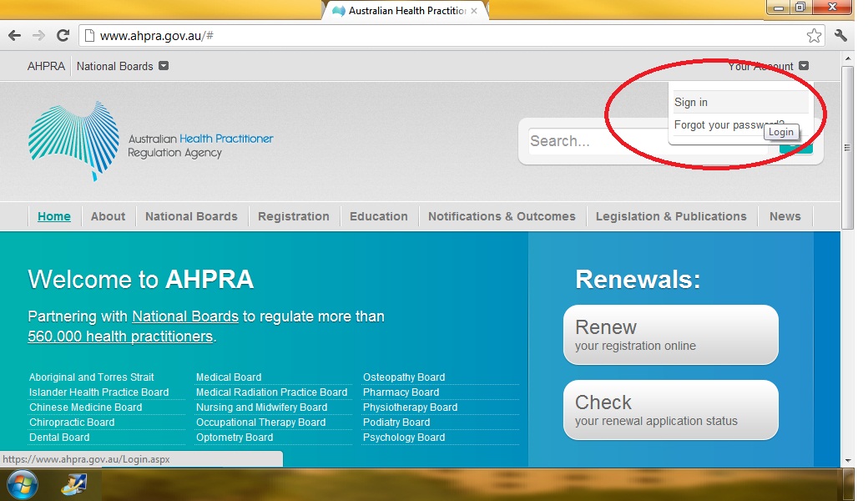
Task: Switch to the Education tab
Action: click(379, 216)
